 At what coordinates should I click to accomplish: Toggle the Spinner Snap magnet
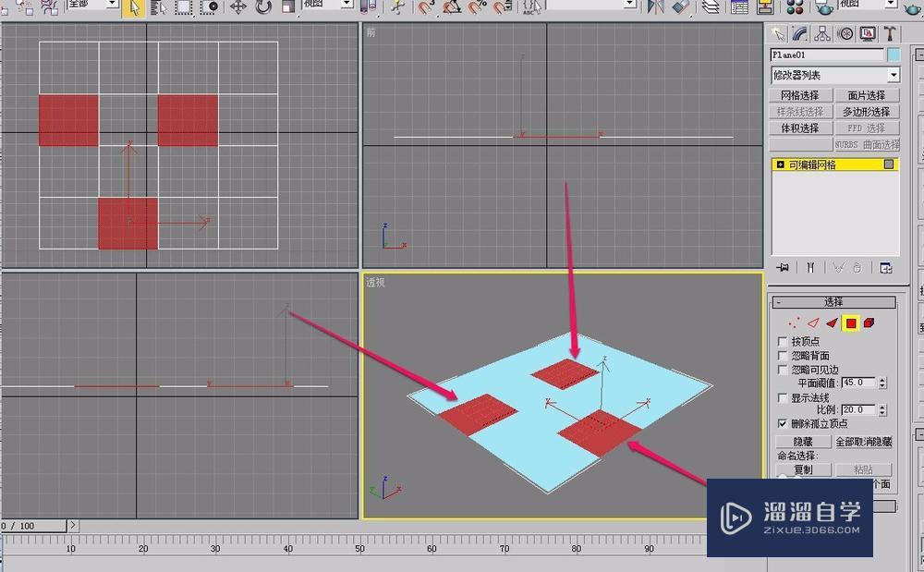click(x=502, y=7)
